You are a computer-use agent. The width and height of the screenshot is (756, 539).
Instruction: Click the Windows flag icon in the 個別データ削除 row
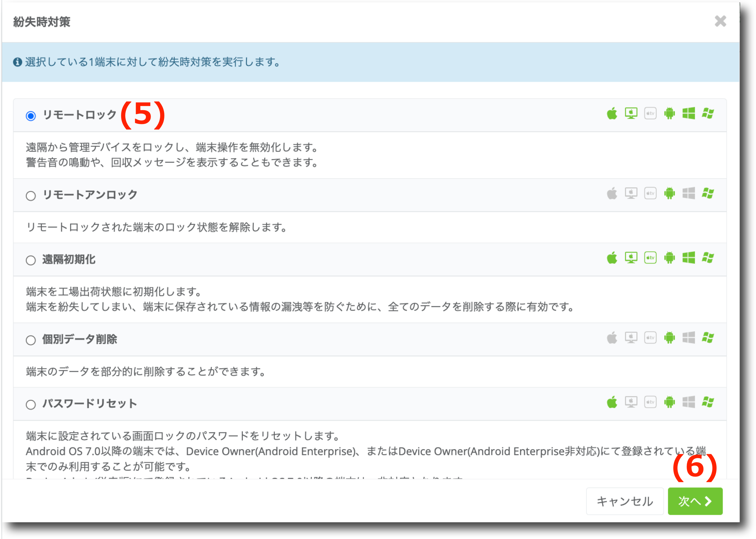708,338
